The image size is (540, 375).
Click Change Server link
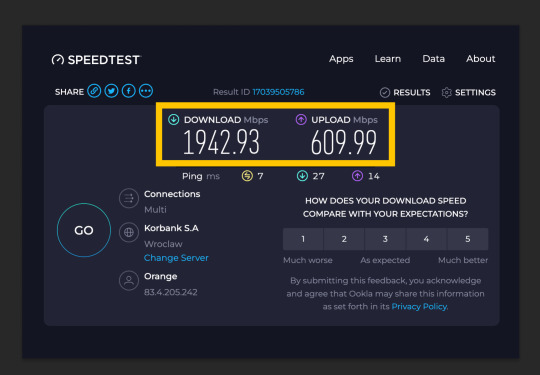pyautogui.click(x=176, y=258)
